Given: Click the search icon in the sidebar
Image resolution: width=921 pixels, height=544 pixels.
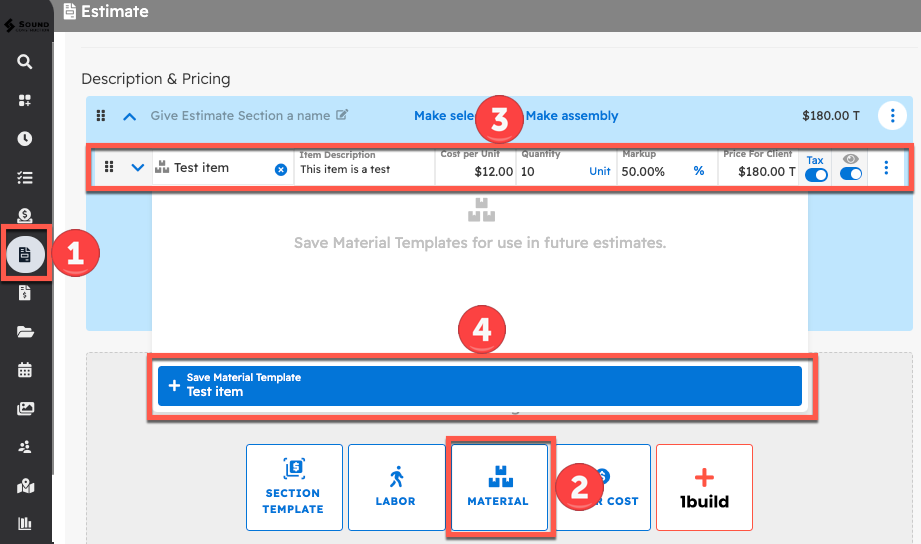Looking at the screenshot, I should (x=25, y=62).
